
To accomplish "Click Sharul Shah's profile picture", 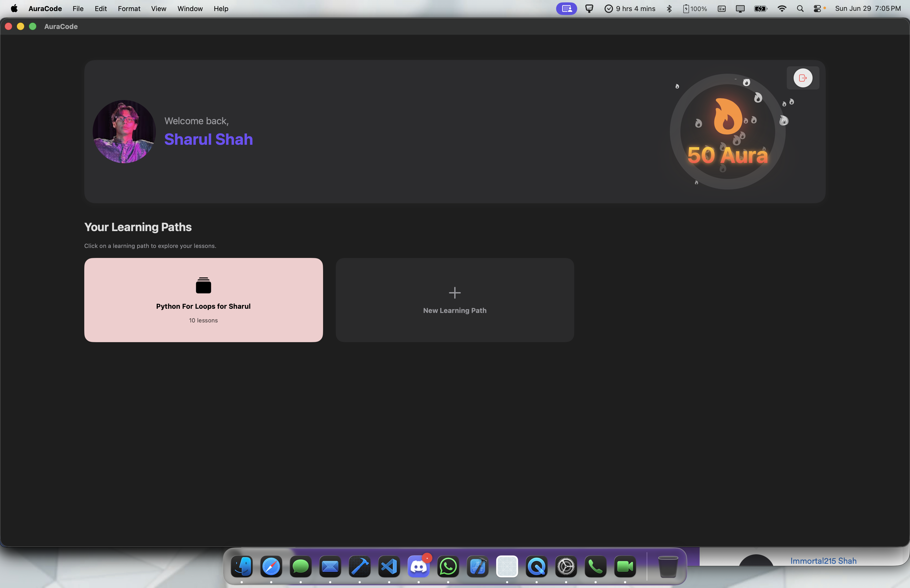I will pyautogui.click(x=124, y=131).
